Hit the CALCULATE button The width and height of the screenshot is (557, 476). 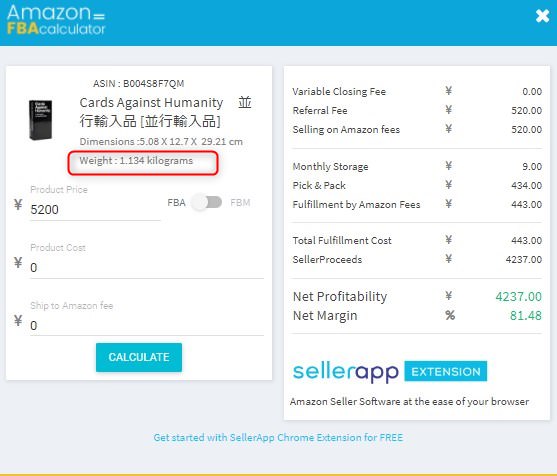(139, 357)
